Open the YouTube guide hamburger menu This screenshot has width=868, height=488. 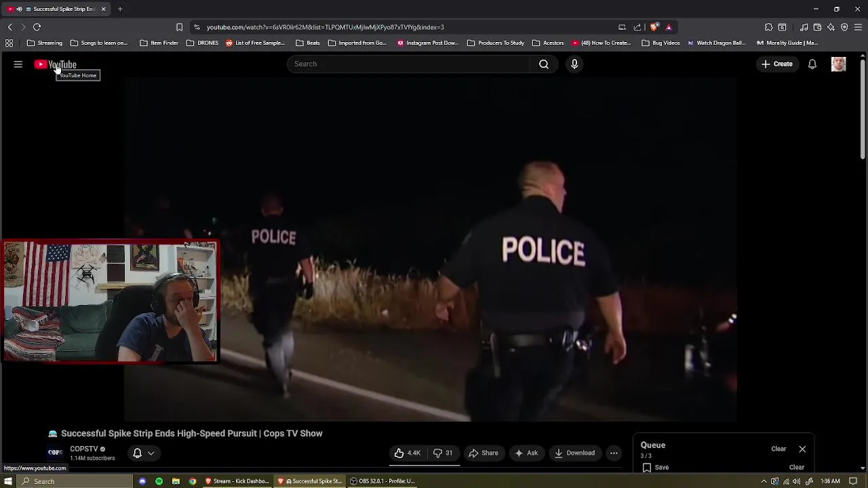coord(18,64)
